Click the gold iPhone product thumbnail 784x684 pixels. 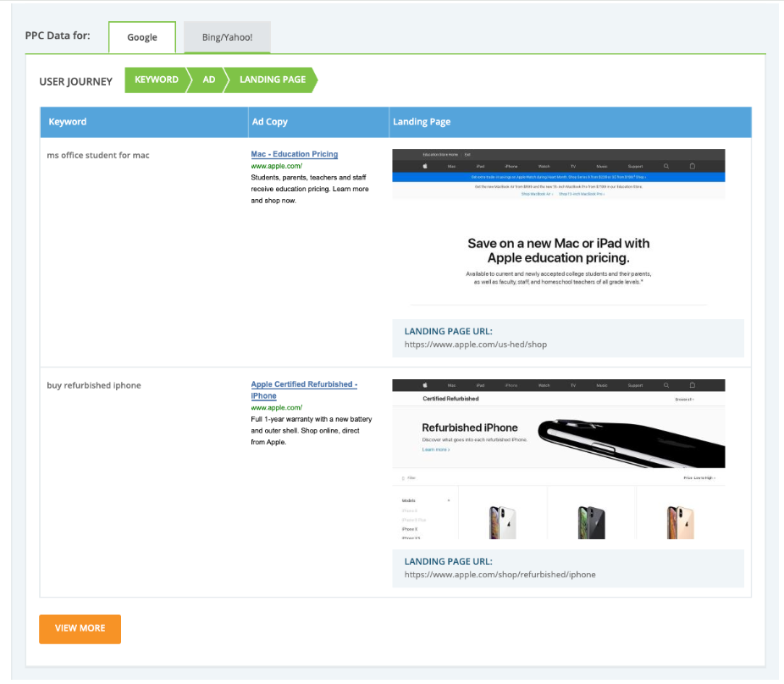point(680,521)
